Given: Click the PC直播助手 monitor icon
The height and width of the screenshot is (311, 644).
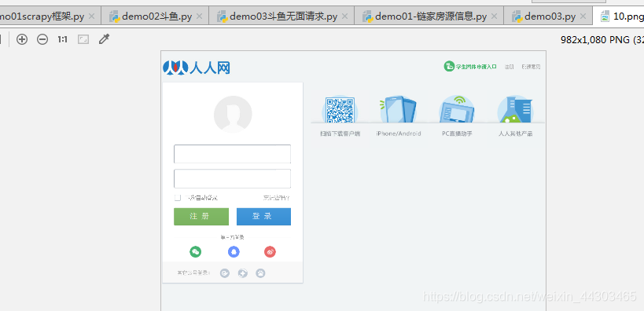Looking at the screenshot, I should tap(457, 109).
